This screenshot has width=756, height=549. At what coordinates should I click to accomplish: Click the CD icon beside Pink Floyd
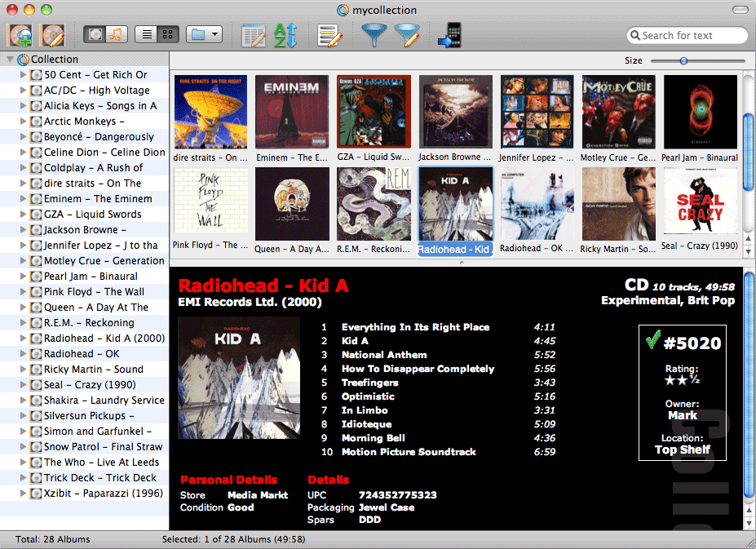[36, 292]
